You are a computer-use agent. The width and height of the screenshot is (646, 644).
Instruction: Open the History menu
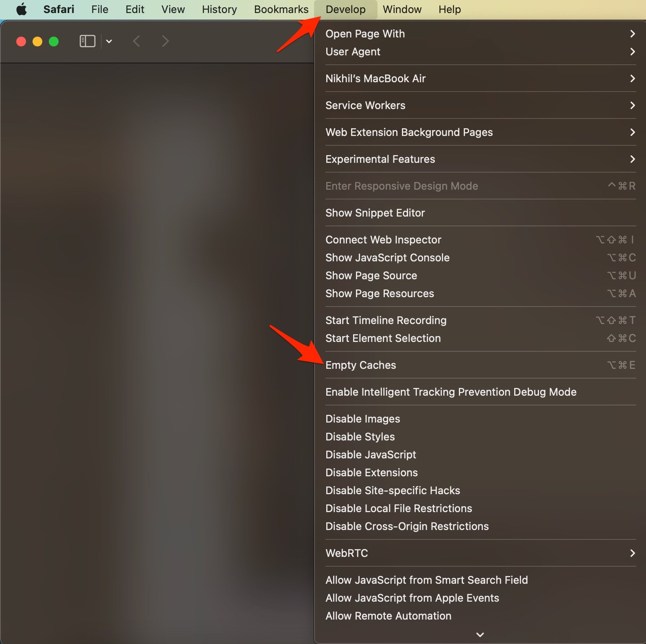[219, 9]
